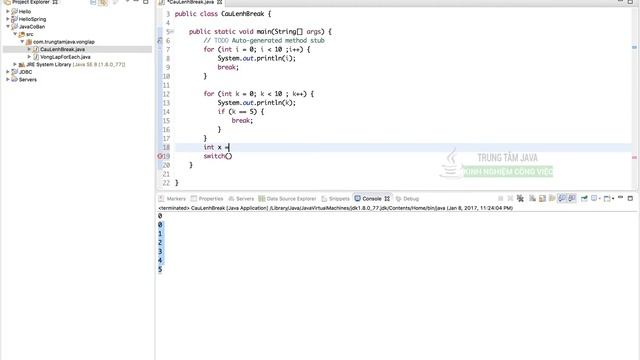
Task: Click the VongLapForEach.java file icon
Action: (x=36, y=57)
